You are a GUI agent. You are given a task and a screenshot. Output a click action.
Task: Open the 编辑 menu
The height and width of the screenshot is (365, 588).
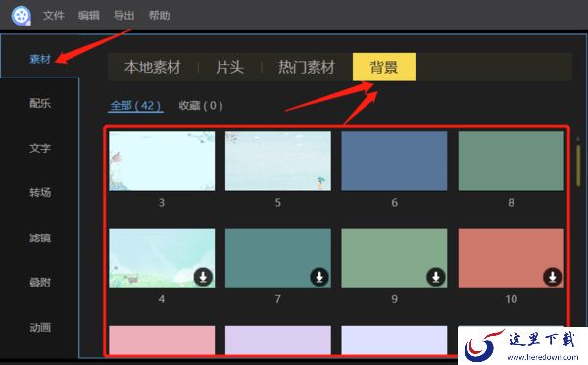(89, 16)
